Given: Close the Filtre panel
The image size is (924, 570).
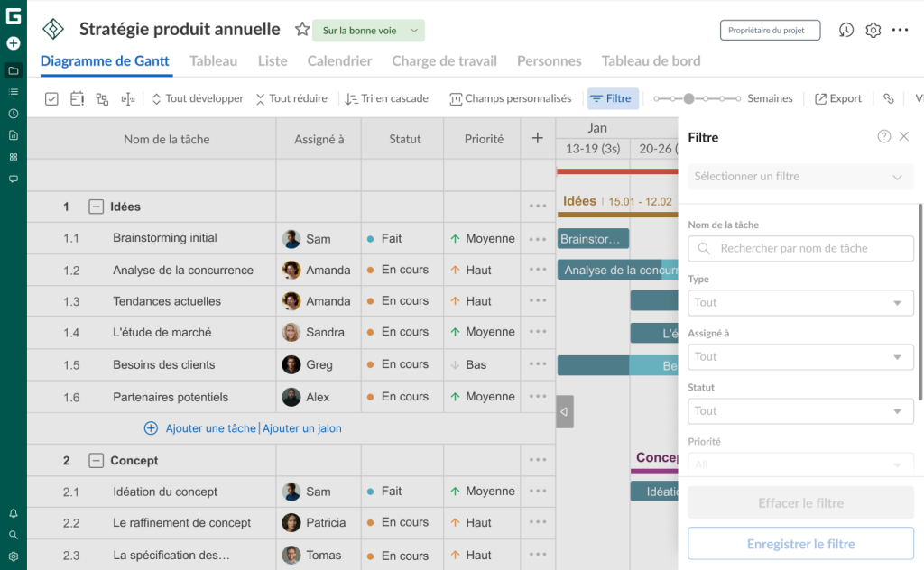Looking at the screenshot, I should pyautogui.click(x=904, y=136).
